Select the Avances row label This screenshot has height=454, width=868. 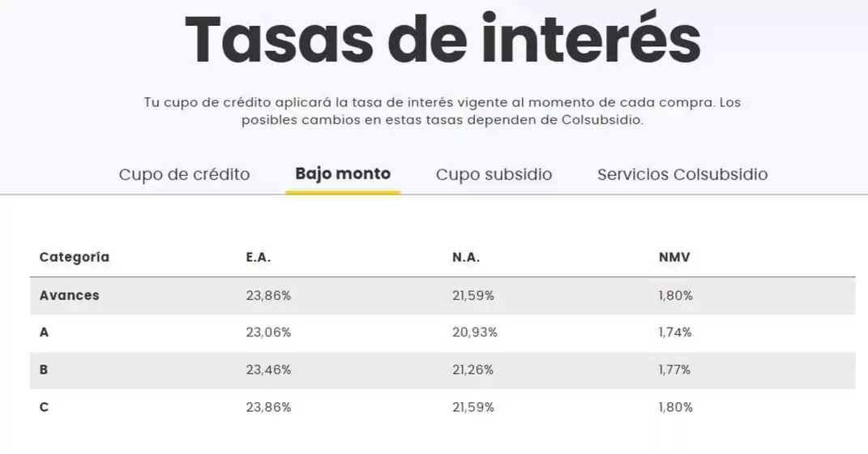pyautogui.click(x=70, y=296)
